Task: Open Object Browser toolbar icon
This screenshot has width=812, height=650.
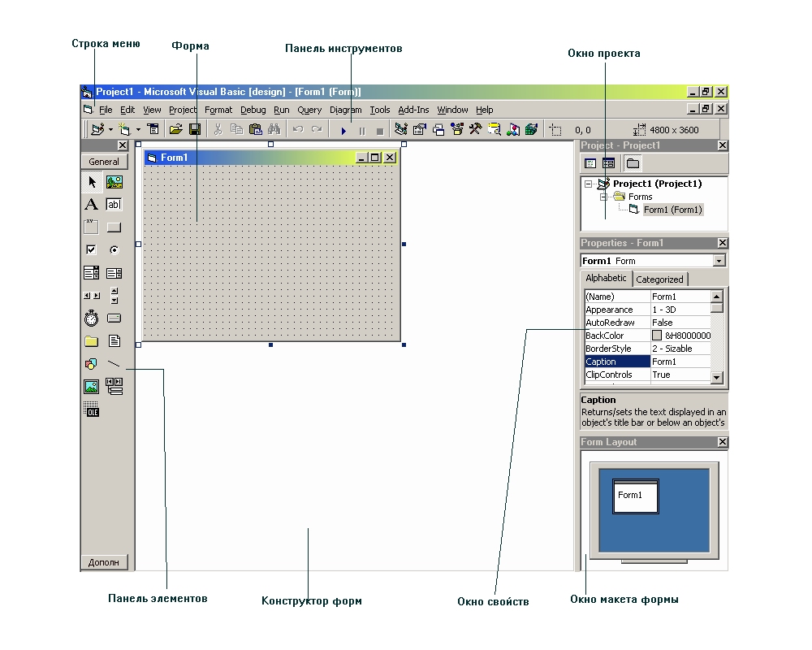Action: (456, 129)
